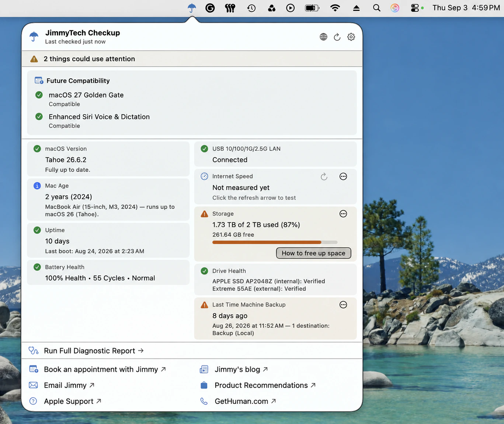Click How to free up space button
The height and width of the screenshot is (424, 504).
(x=313, y=253)
